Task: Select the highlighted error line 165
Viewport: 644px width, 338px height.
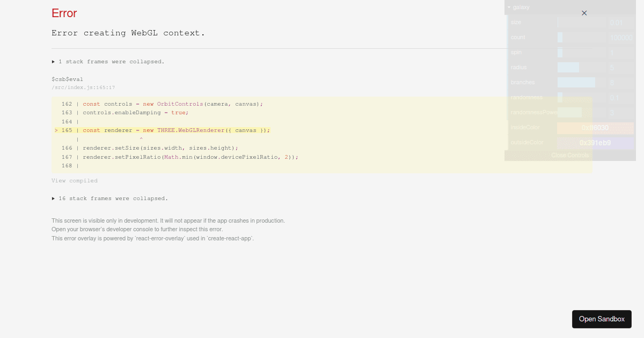Action: click(161, 130)
